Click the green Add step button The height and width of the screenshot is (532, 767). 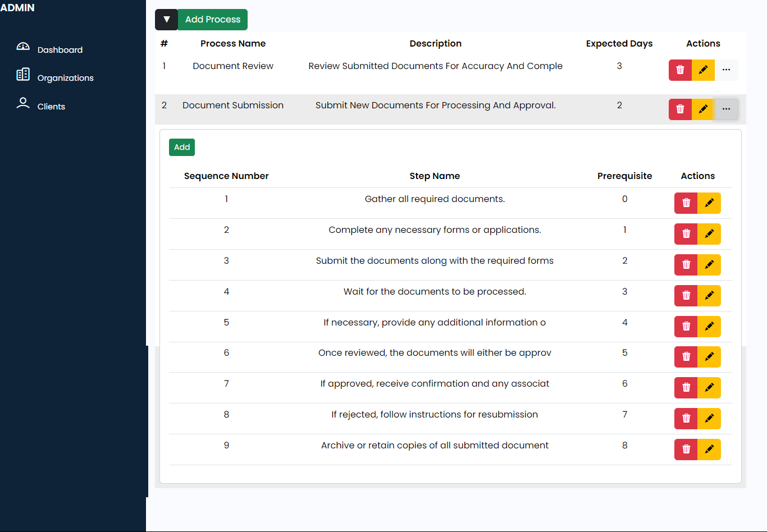[182, 147]
